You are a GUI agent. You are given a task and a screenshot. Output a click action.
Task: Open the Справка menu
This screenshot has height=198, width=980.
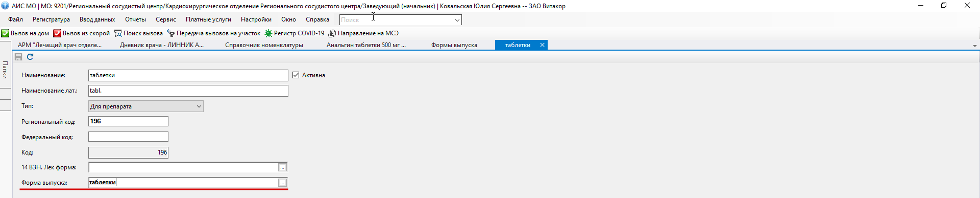click(x=317, y=19)
